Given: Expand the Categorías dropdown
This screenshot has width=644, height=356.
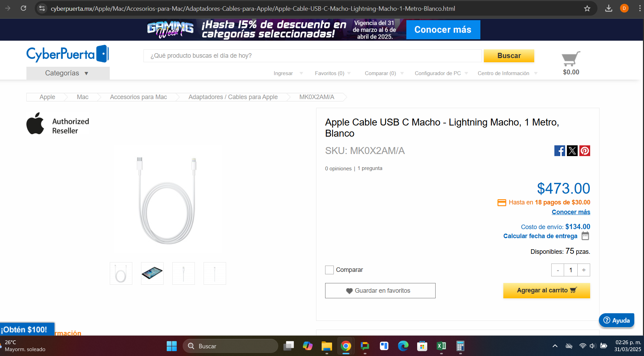Looking at the screenshot, I should [x=68, y=73].
